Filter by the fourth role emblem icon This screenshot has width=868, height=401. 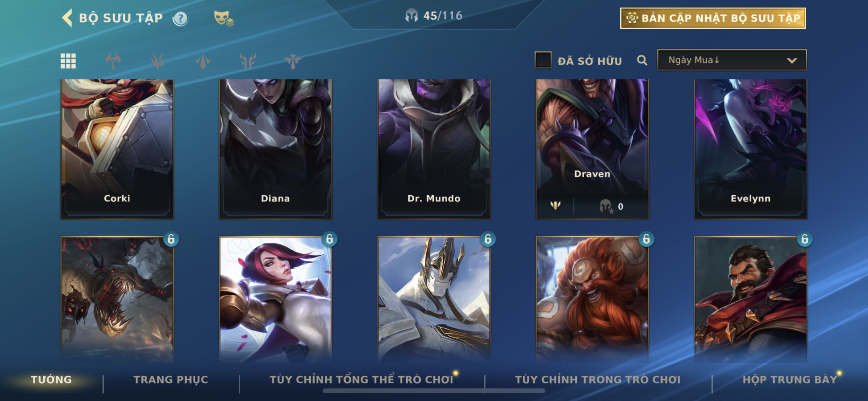248,61
